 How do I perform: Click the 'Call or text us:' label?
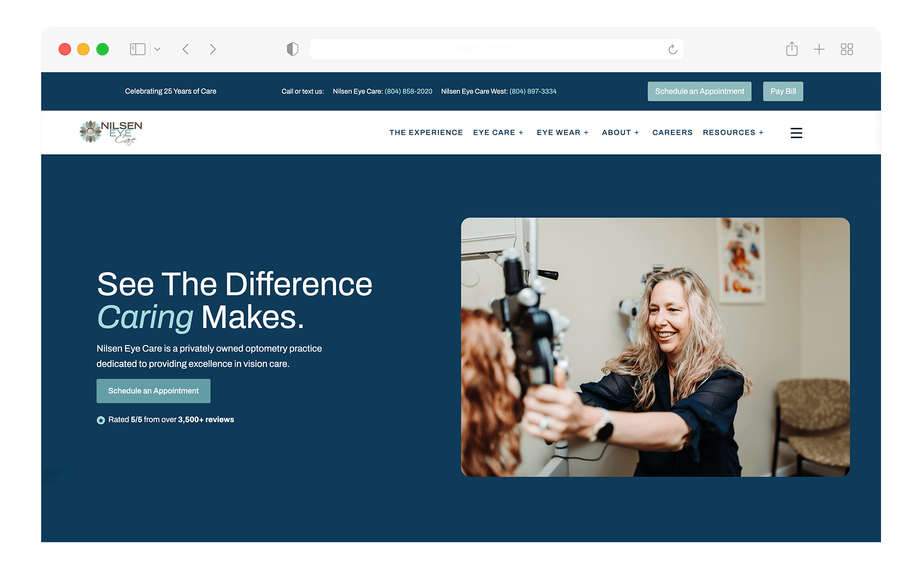[x=302, y=91]
